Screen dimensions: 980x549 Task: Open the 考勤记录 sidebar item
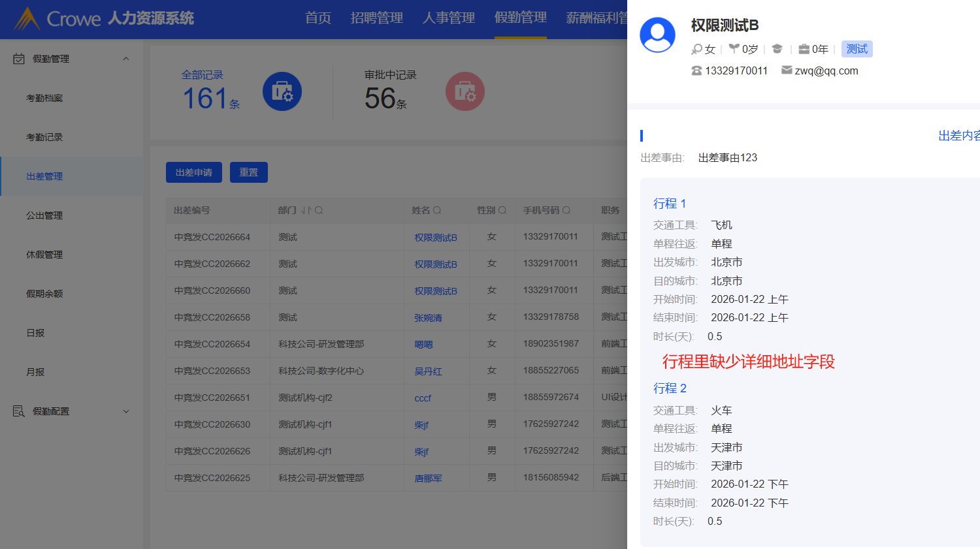(44, 137)
